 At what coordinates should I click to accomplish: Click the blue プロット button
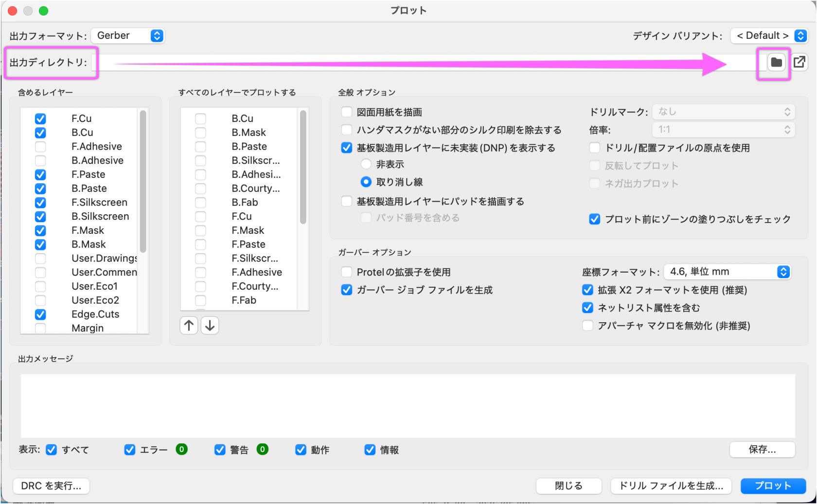tap(773, 486)
